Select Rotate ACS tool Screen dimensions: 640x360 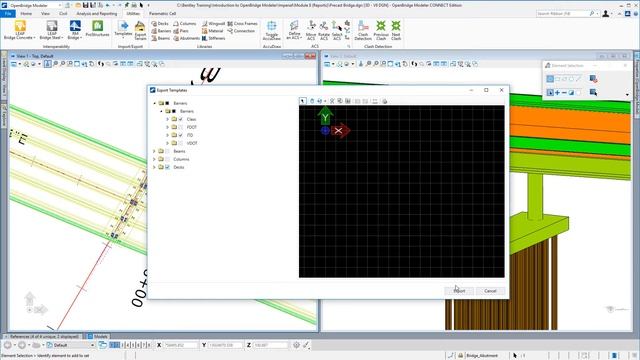point(324,30)
